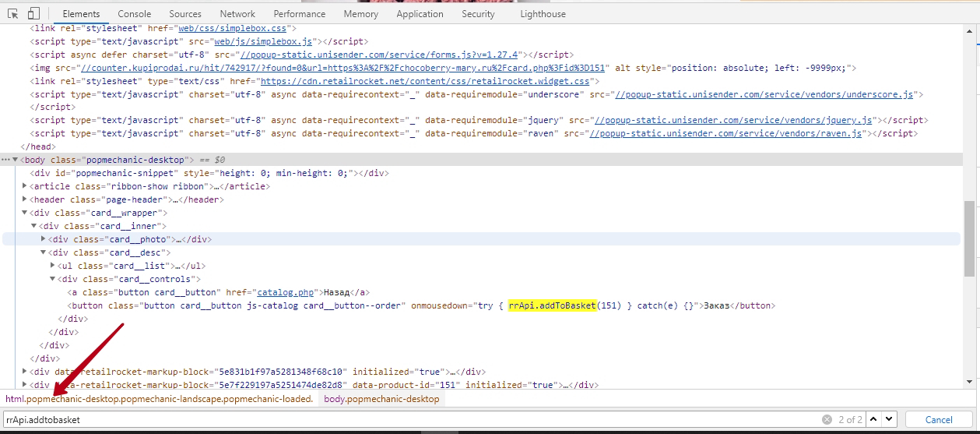980x434 pixels.
Task: Expand the card__photo div node
Action: [44, 240]
